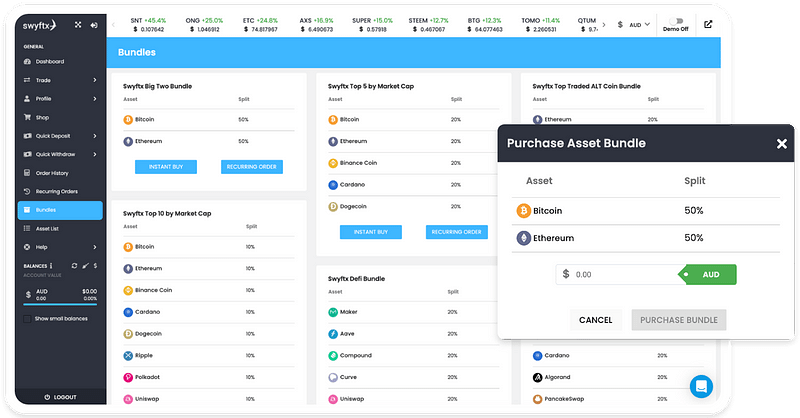Click the balances info icon
Screen dimensions: 800x418
51,266
